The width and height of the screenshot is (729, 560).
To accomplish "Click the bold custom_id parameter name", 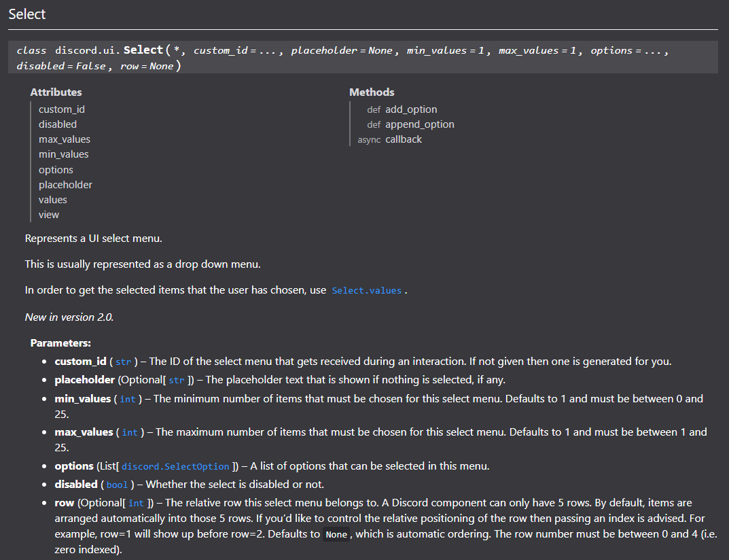I will 80,362.
